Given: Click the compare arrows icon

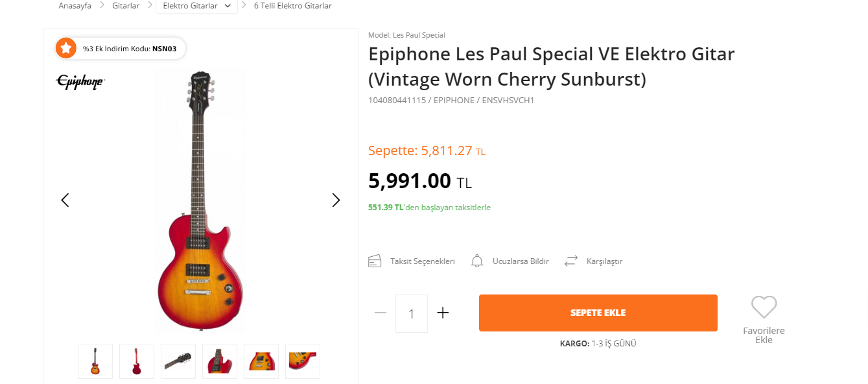Looking at the screenshot, I should click(x=570, y=261).
